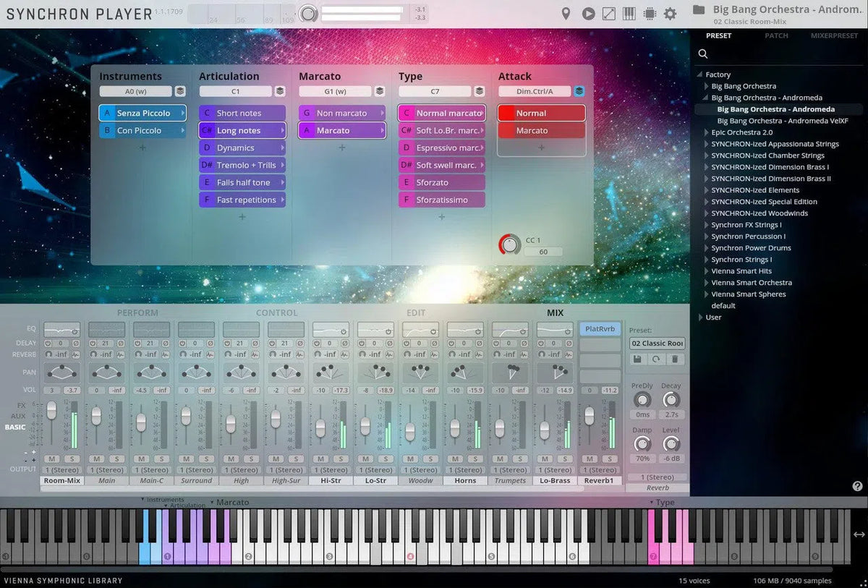Click the Room-Mix volume fader
868x588 pixels.
(51, 411)
